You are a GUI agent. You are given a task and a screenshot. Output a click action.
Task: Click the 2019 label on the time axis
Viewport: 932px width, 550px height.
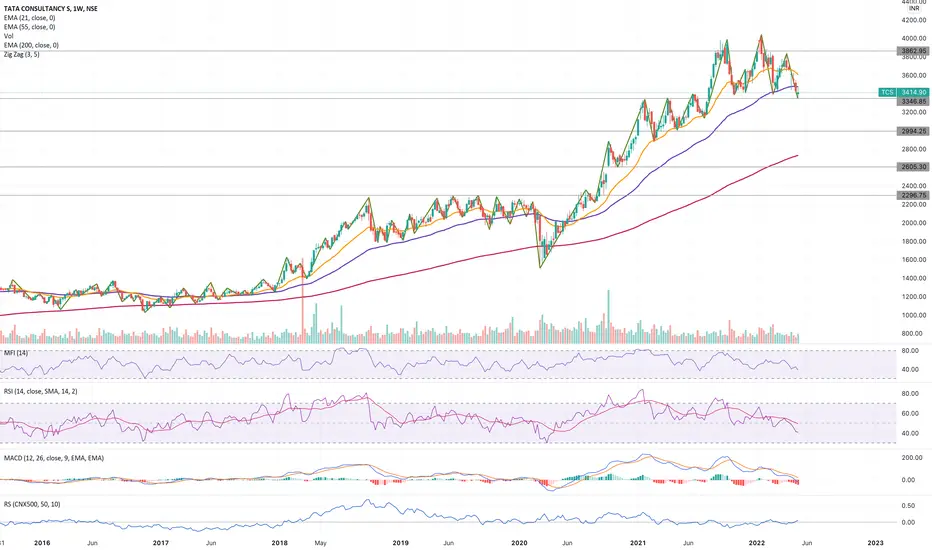click(401, 543)
